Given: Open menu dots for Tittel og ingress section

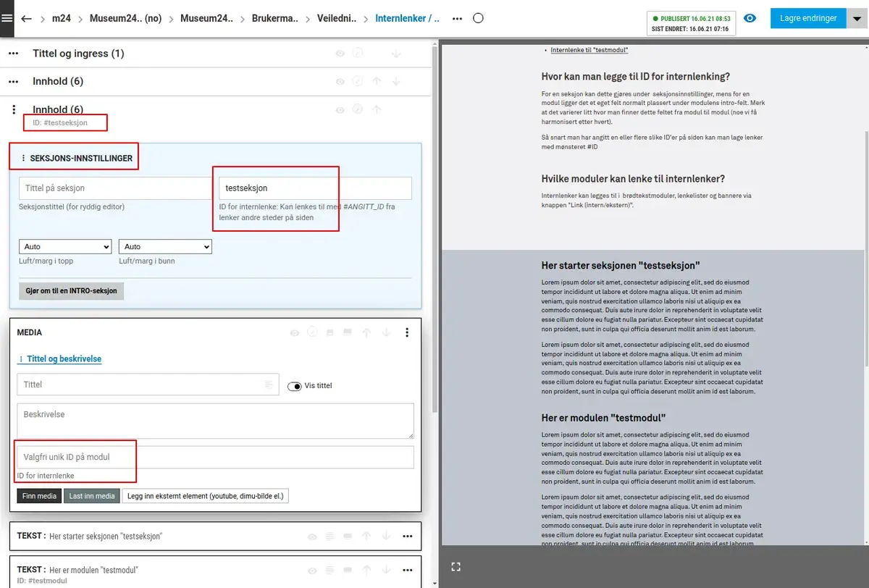Looking at the screenshot, I should point(14,54).
